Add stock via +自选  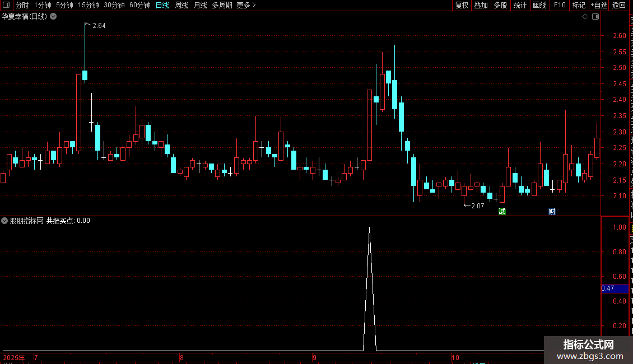599,5
